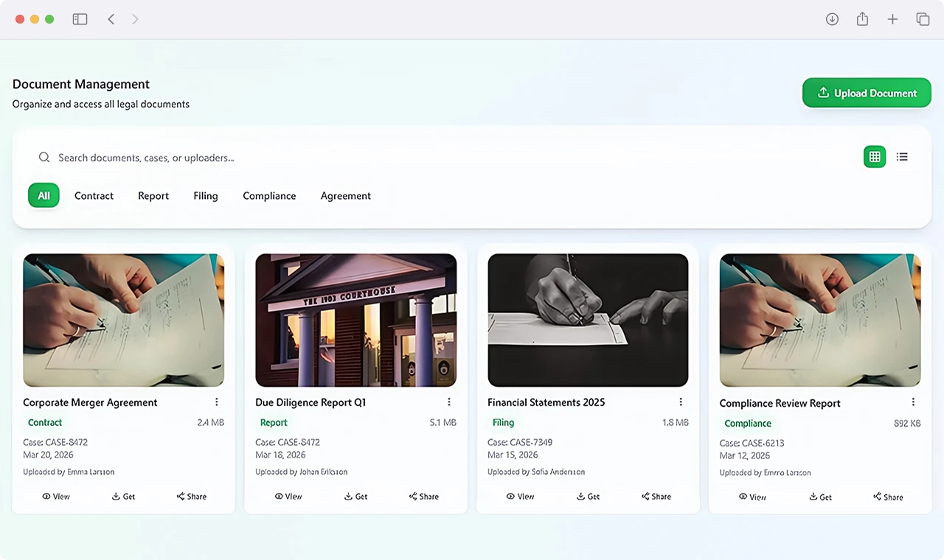This screenshot has width=944, height=560.
Task: Share the Due Diligence Report Q1
Action: (424, 497)
